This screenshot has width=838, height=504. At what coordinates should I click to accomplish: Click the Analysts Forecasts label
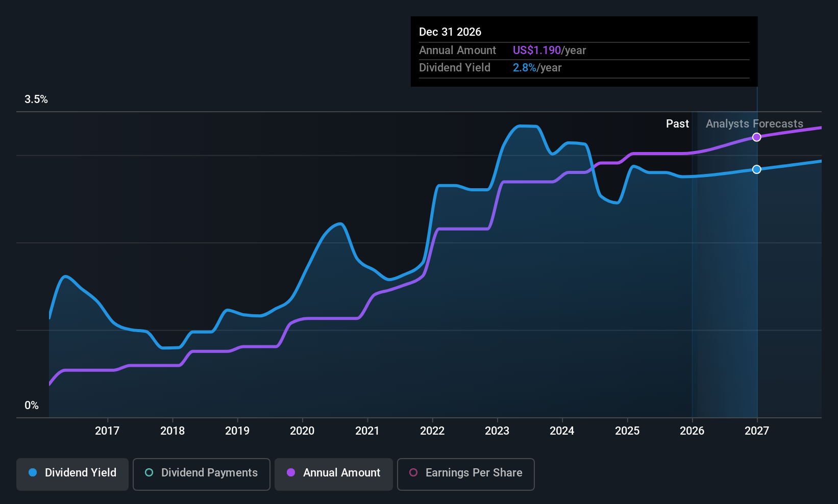[754, 124]
